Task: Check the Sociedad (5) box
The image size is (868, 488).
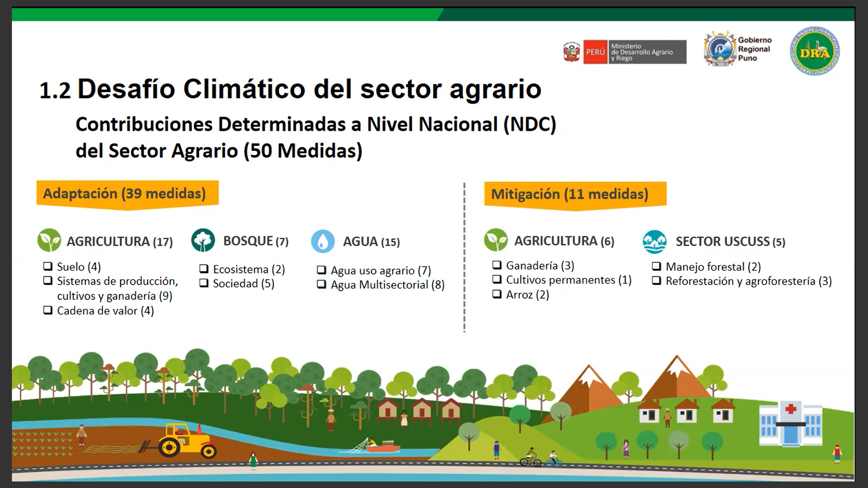Action: click(204, 283)
